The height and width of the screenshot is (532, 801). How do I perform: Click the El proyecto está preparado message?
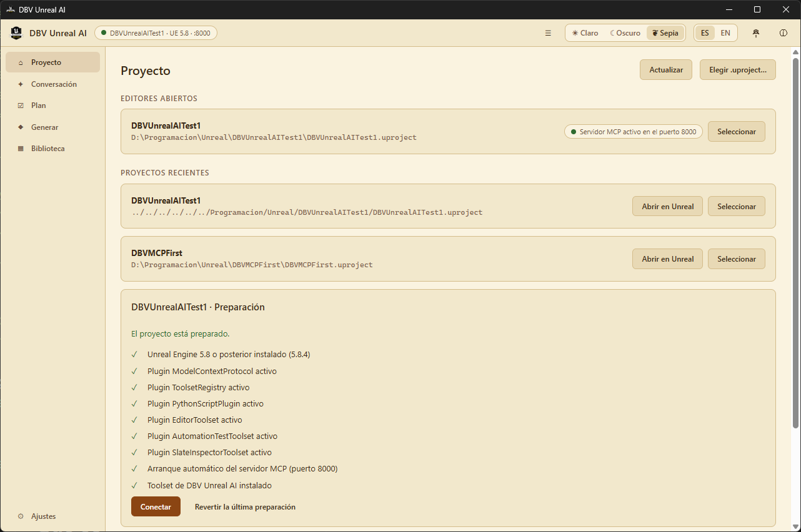coord(181,334)
